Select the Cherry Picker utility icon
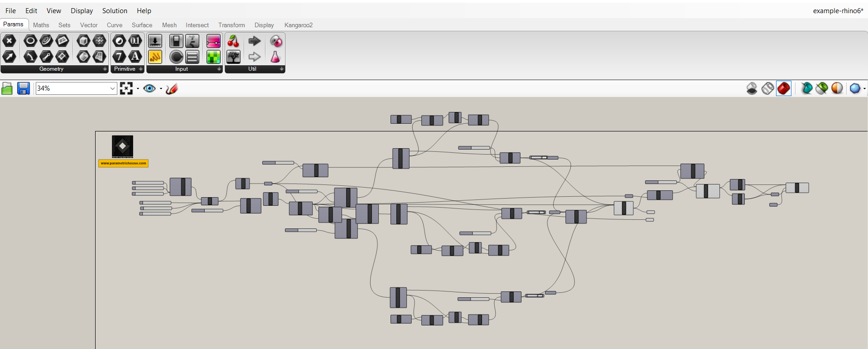Screen dimensions: 868x349 click(x=233, y=41)
